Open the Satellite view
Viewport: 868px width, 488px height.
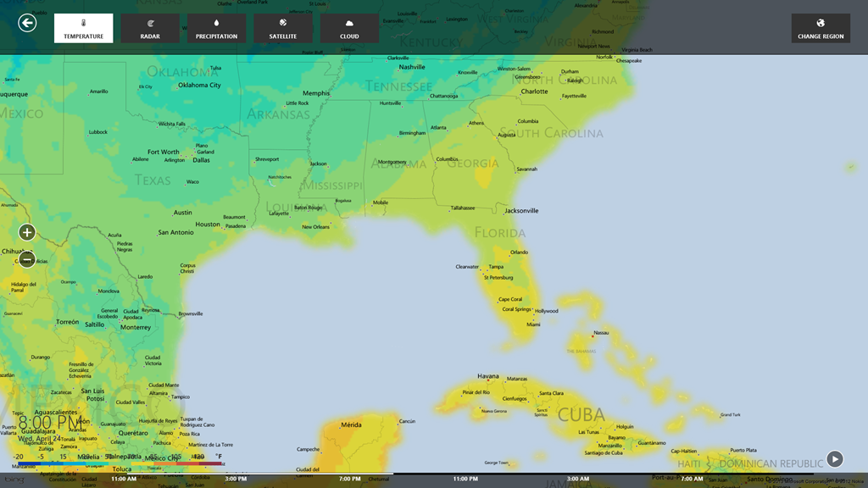coord(283,28)
